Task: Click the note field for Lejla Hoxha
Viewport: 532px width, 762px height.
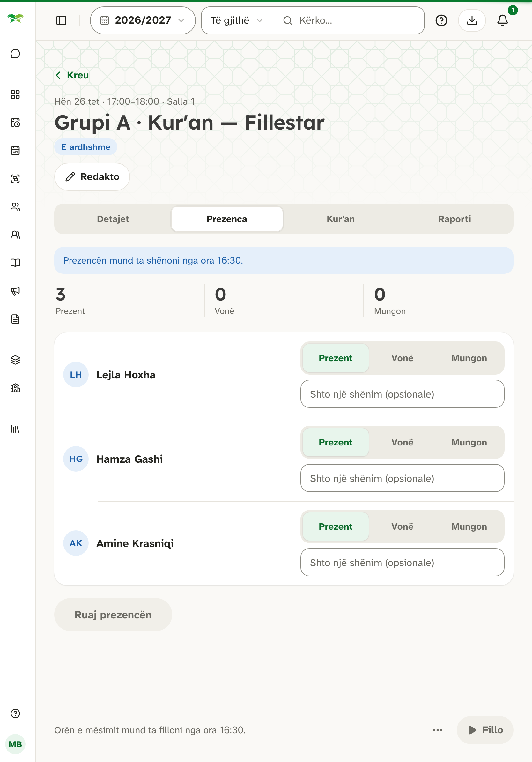Action: pyautogui.click(x=402, y=394)
